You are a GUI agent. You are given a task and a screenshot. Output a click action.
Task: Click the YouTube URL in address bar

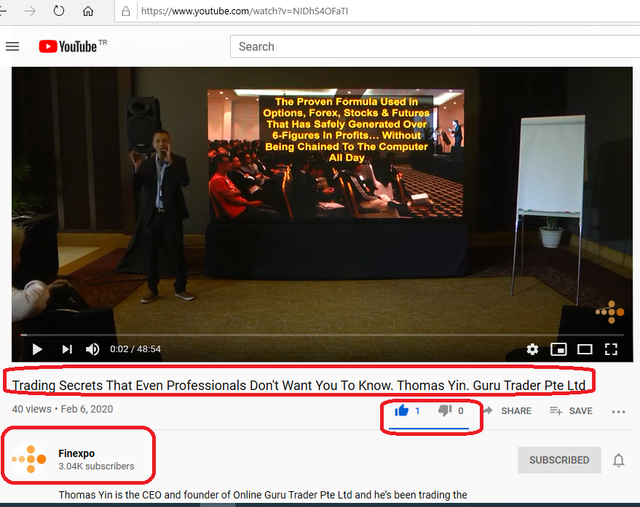click(x=244, y=11)
